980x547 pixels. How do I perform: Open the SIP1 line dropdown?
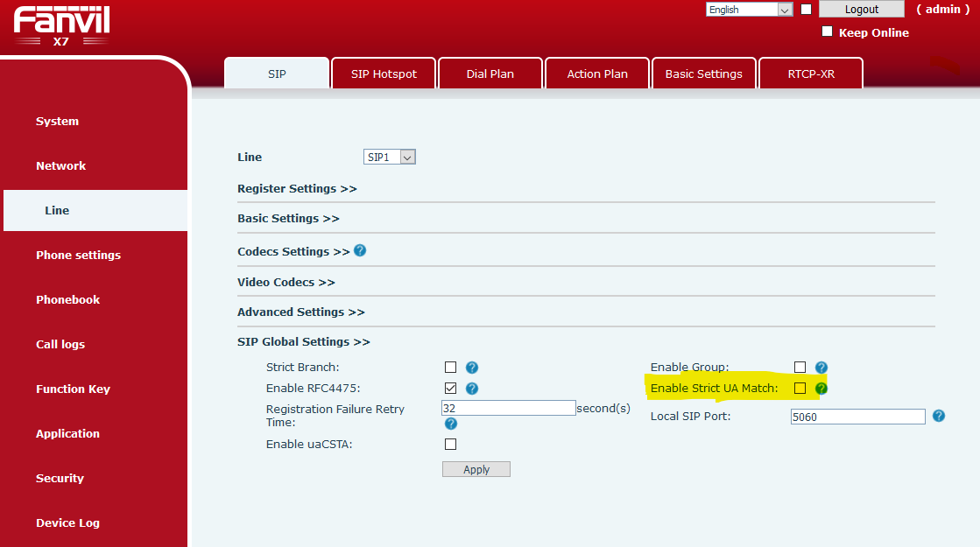point(390,158)
